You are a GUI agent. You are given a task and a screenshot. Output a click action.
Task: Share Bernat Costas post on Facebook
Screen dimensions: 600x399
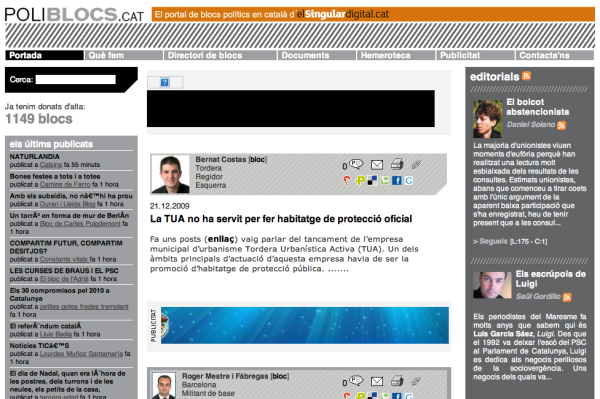[x=396, y=180]
